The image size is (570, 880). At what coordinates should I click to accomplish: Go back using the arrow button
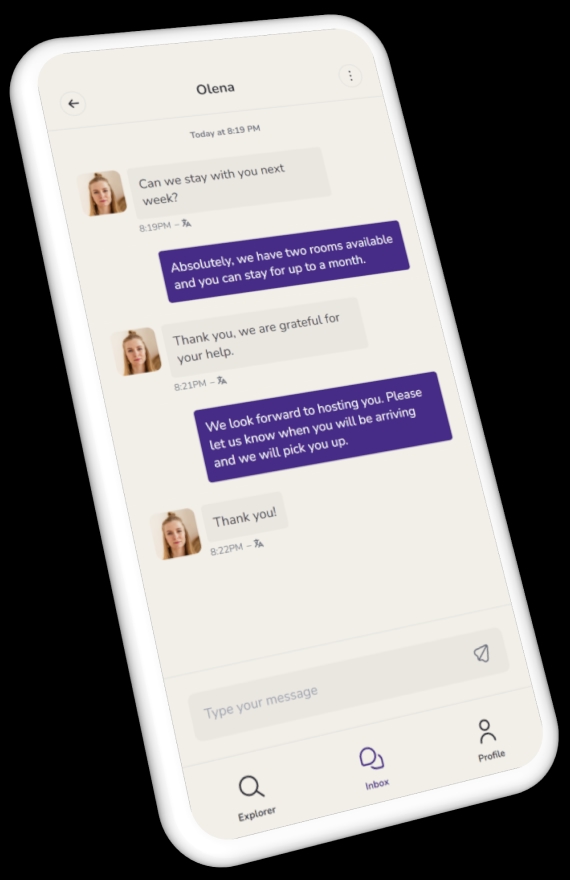73,104
